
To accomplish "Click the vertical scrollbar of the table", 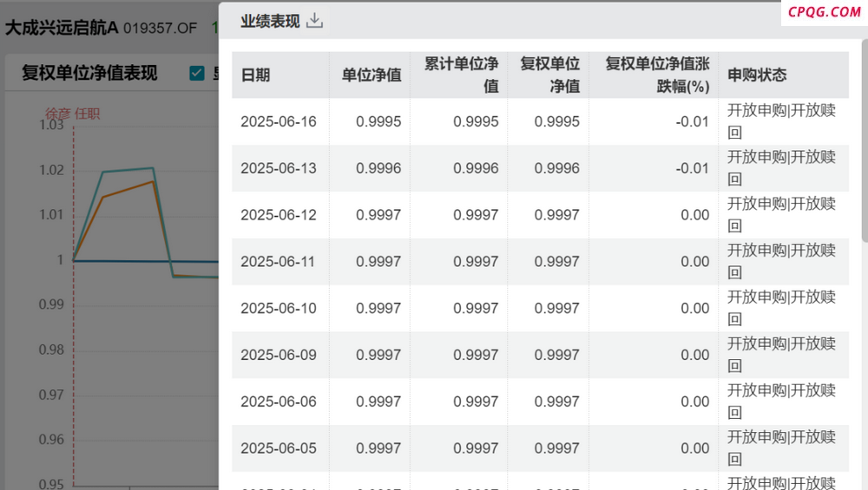I will [x=865, y=138].
